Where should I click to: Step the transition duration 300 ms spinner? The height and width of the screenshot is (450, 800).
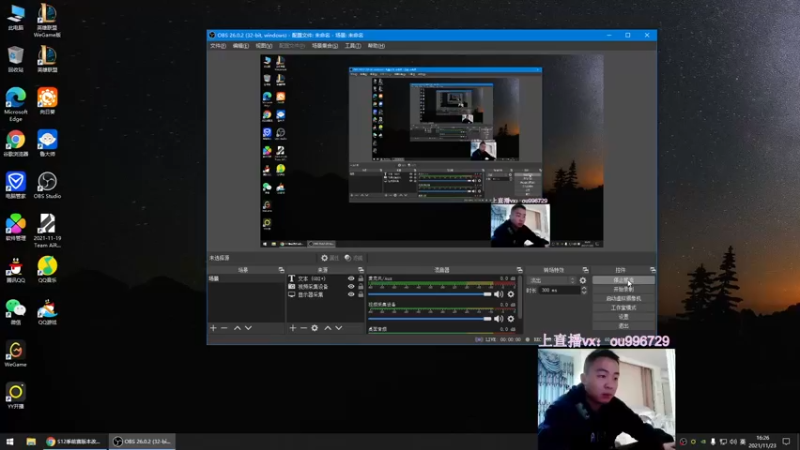click(584, 290)
